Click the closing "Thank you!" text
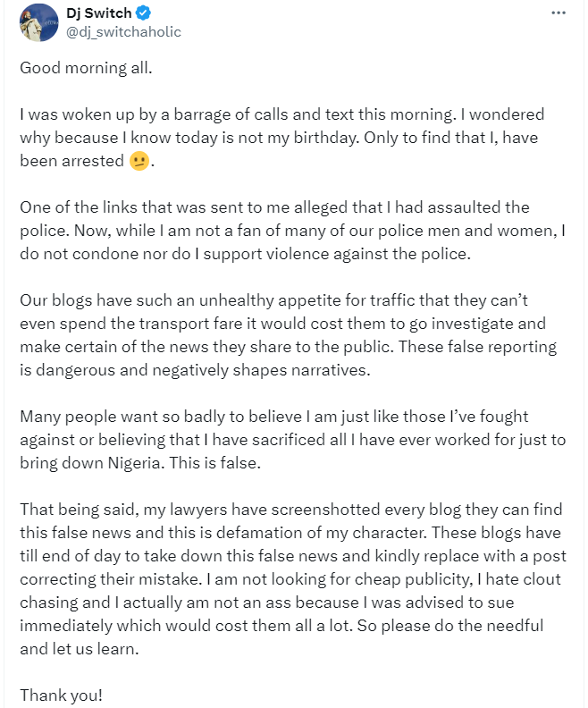This screenshot has height=708, width=588. [61, 695]
